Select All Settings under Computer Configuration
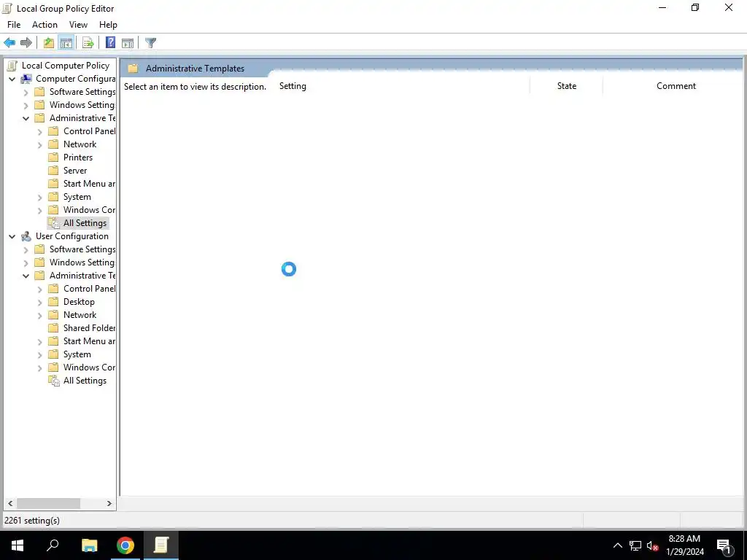This screenshot has width=747, height=560. click(85, 223)
